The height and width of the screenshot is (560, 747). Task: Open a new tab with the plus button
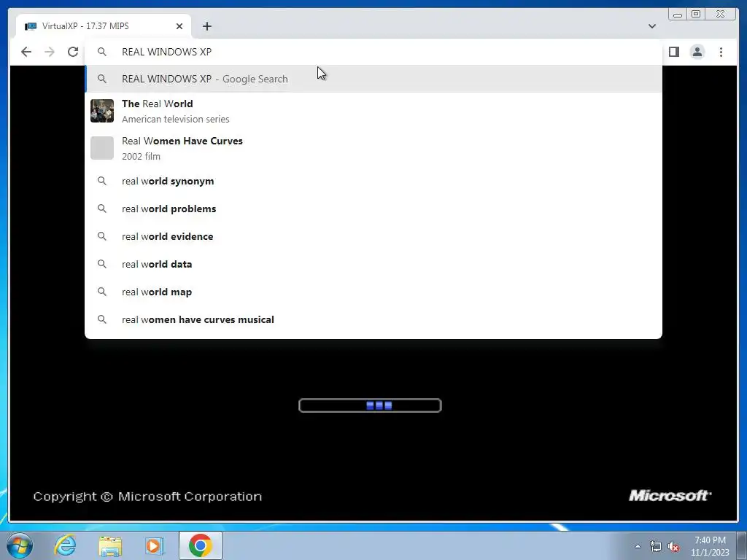206,26
